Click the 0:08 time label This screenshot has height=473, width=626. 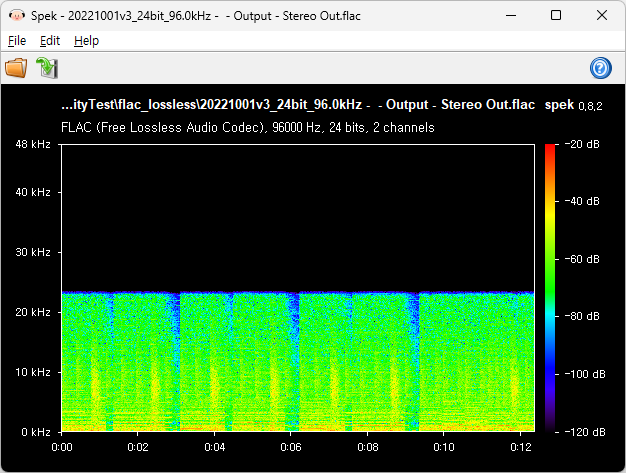point(368,447)
